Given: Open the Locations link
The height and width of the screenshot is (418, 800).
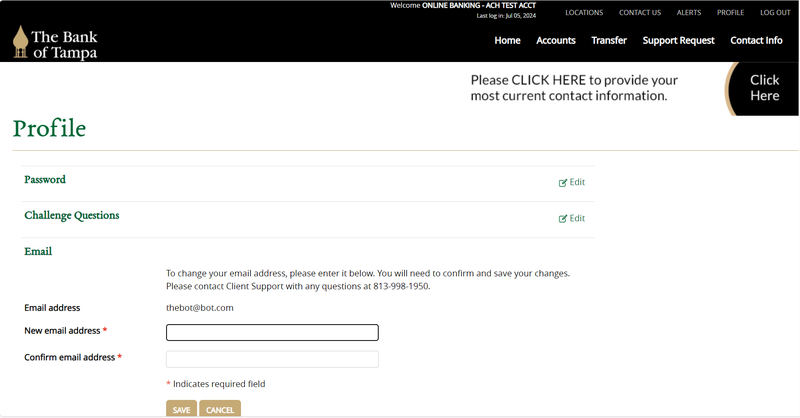Looking at the screenshot, I should click(x=584, y=12).
